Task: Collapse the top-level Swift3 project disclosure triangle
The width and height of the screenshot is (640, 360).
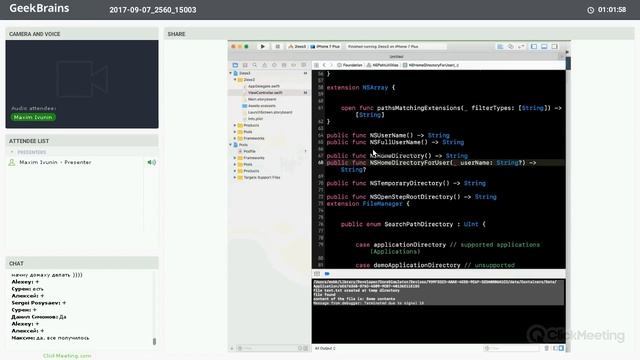Action: point(231,73)
